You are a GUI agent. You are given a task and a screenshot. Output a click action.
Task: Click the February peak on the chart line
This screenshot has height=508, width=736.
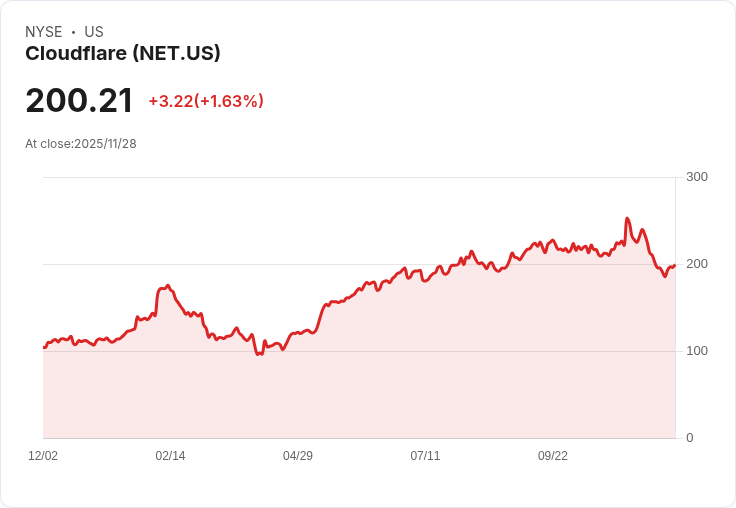point(168,285)
